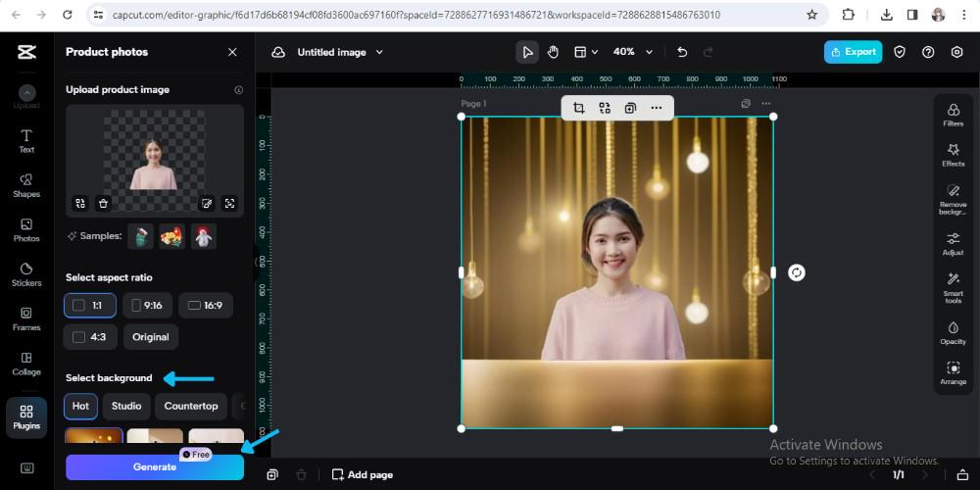
Task: Select 4:3 aspect ratio
Action: pyautogui.click(x=90, y=337)
